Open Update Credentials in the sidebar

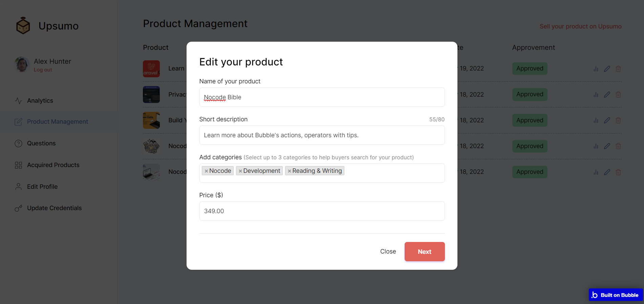coord(54,208)
